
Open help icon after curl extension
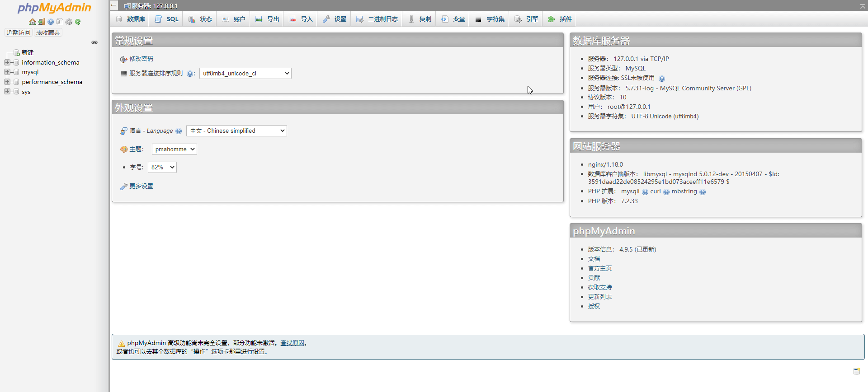click(666, 192)
